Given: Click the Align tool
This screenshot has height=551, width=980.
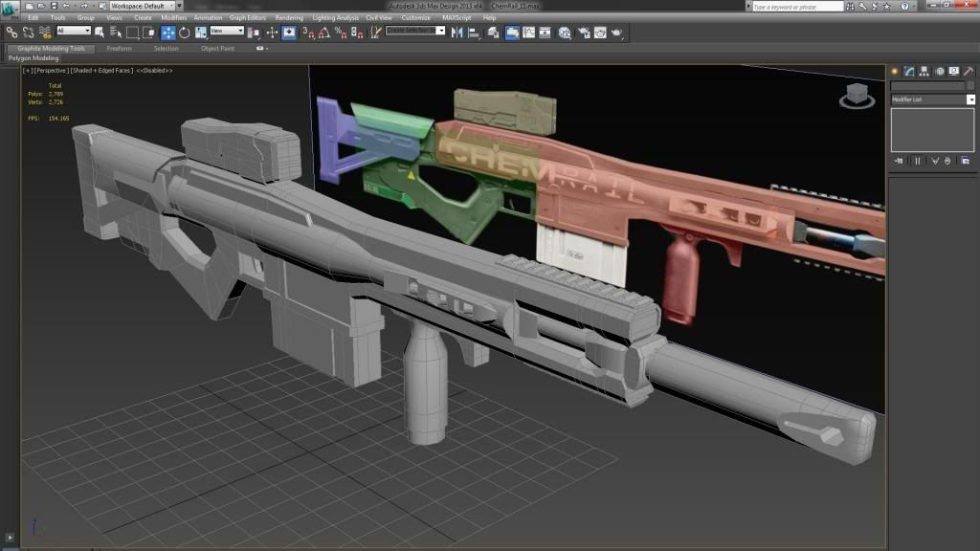Looking at the screenshot, I should click(474, 33).
